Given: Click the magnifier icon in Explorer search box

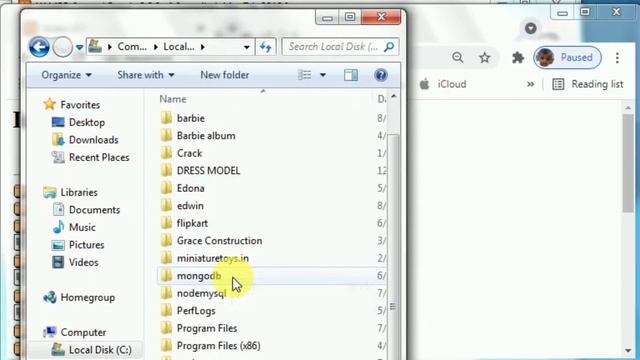Looking at the screenshot, I should (x=389, y=47).
